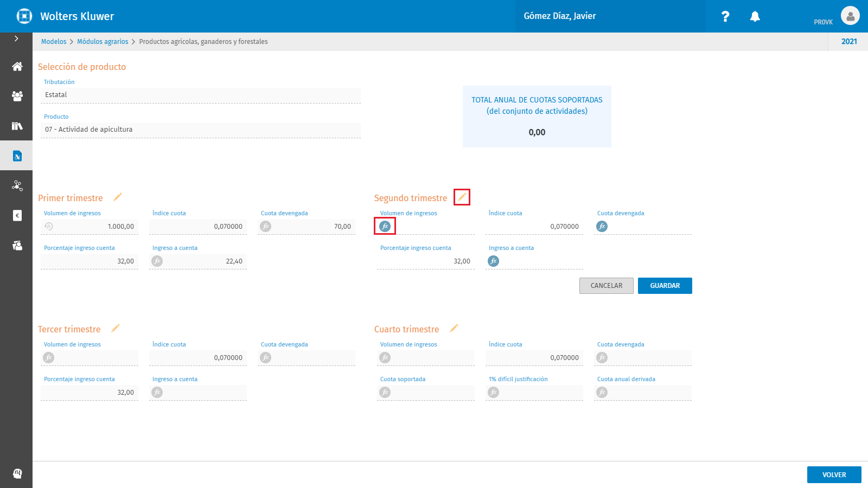Viewport: 868px width, 488px height.
Task: Click the fx icon in Segundo trimestre Volumen de ingresos
Action: coord(385,226)
